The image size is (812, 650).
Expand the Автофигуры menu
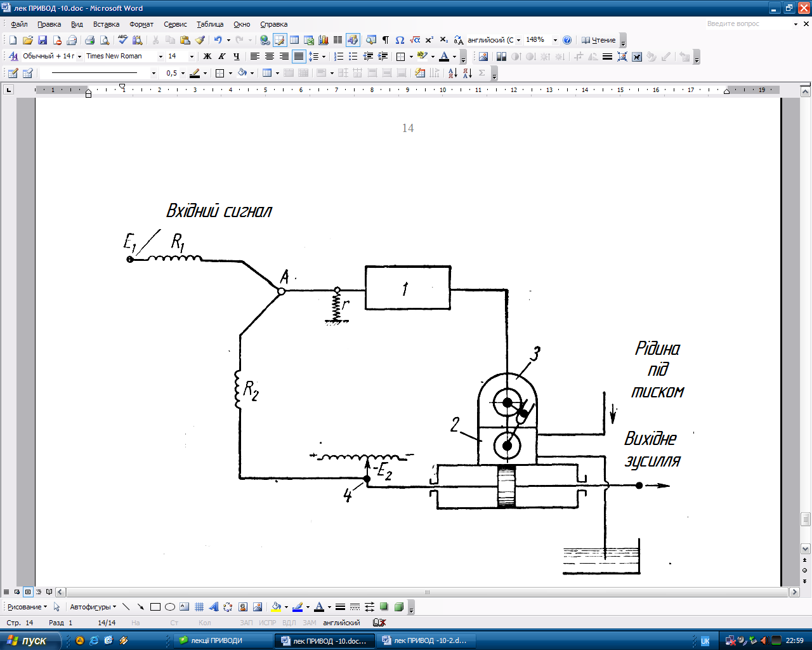(x=93, y=607)
